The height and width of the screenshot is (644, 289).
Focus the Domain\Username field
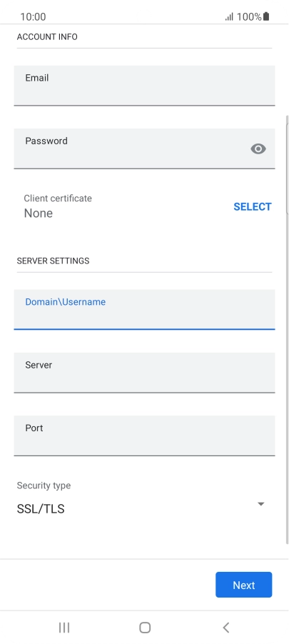(x=144, y=309)
